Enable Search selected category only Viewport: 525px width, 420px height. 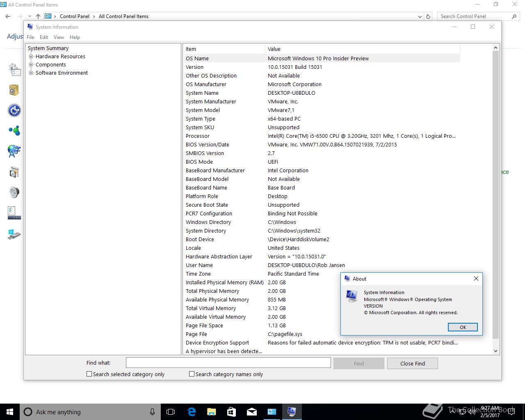click(89, 374)
